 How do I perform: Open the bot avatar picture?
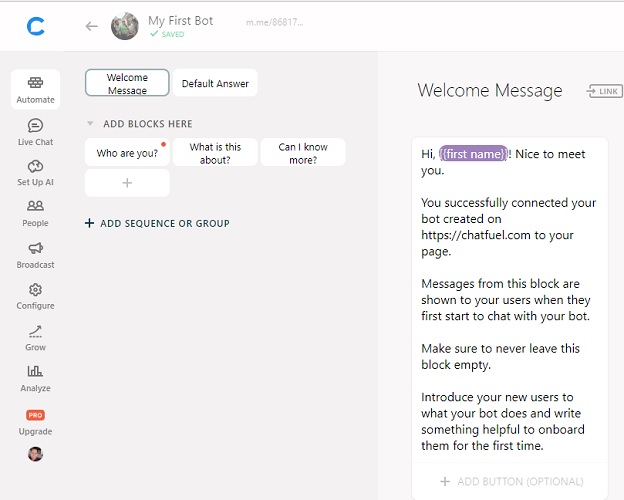[x=125, y=26]
